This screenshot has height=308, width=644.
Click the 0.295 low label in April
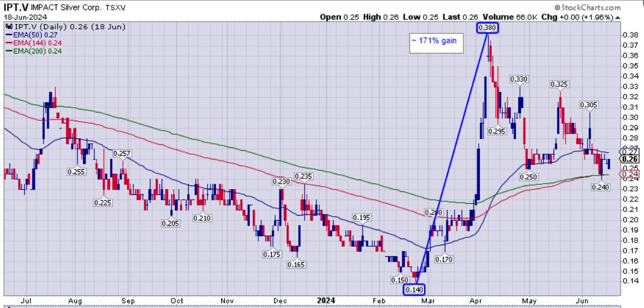tap(497, 131)
